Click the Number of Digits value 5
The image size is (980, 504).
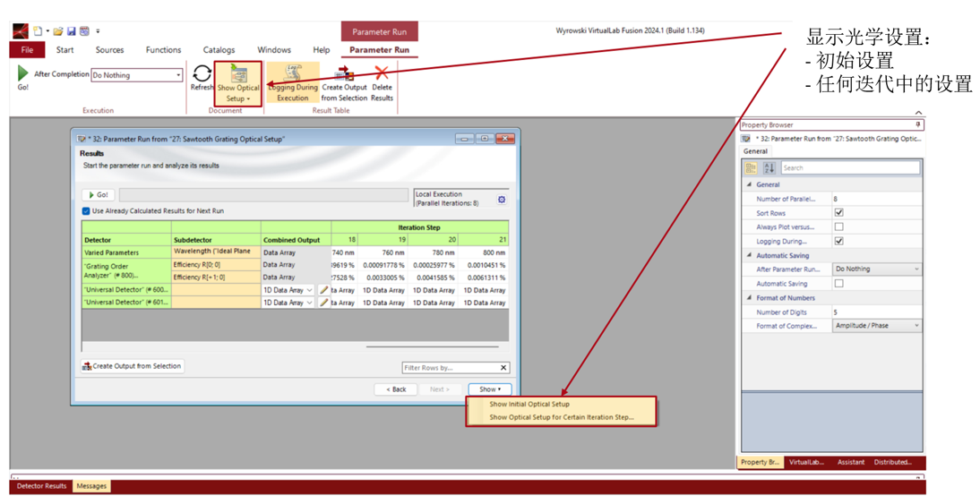pos(876,312)
